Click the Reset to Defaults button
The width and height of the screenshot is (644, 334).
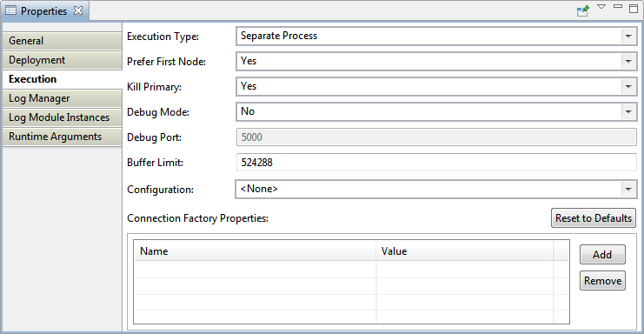594,218
